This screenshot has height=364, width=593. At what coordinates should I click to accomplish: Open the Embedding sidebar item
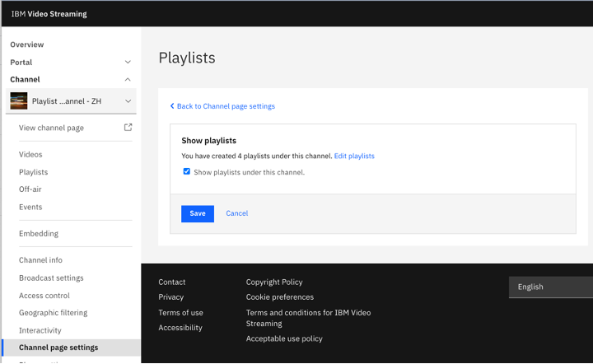coord(39,234)
